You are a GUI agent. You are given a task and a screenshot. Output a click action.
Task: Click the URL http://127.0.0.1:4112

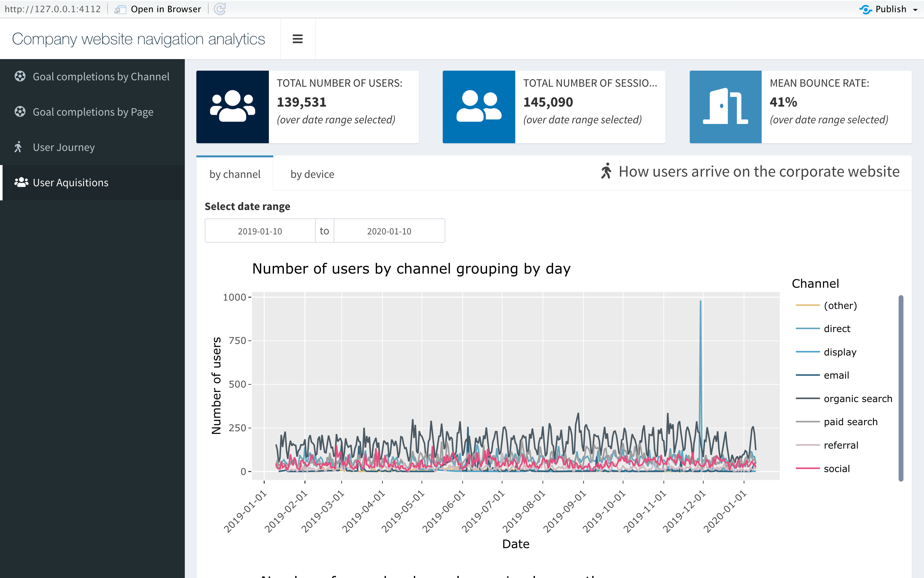tap(53, 9)
